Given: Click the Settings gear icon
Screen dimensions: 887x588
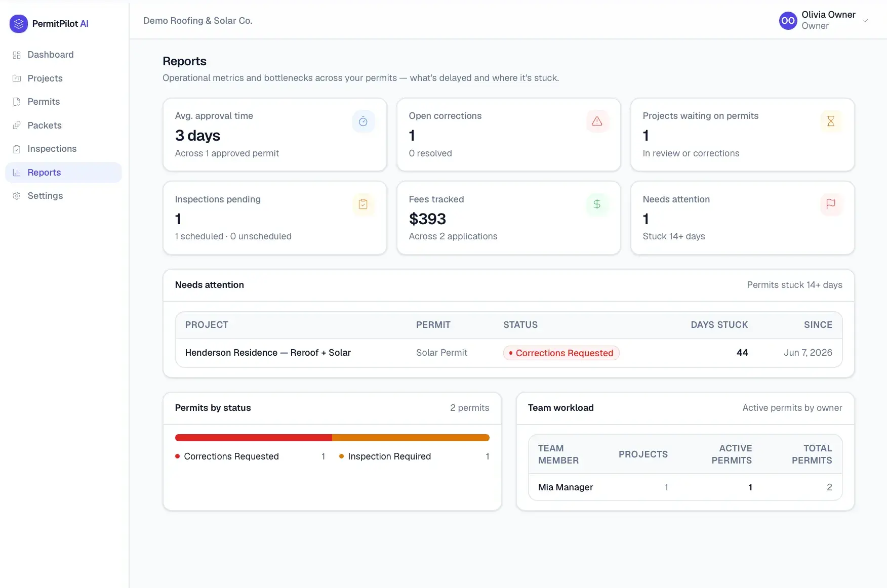Looking at the screenshot, I should pyautogui.click(x=17, y=196).
